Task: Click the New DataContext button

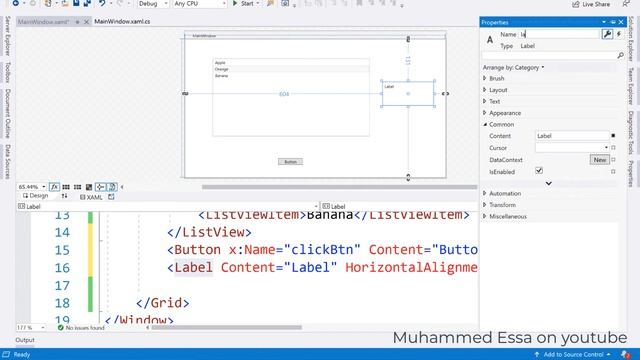Action: pyautogui.click(x=599, y=160)
